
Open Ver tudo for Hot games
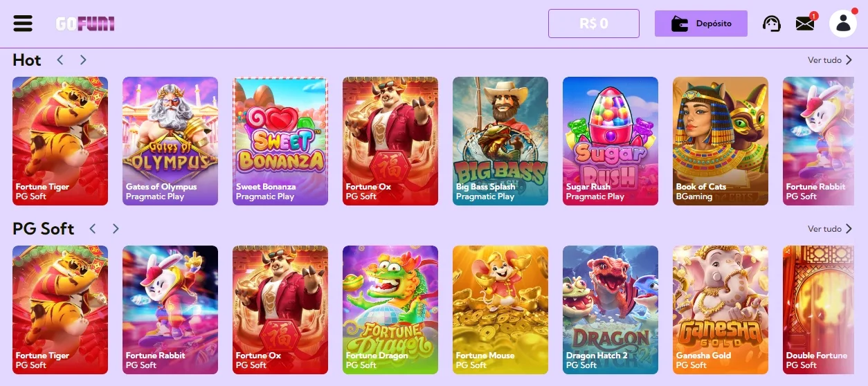830,60
